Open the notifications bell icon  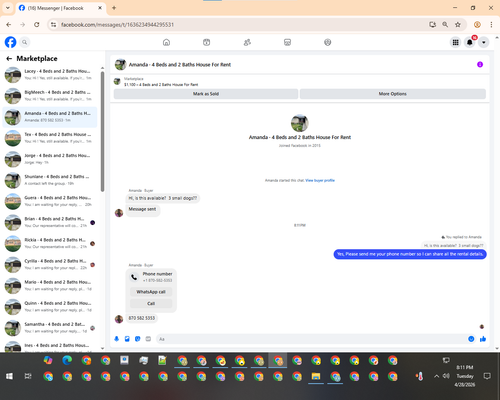pyautogui.click(x=470, y=42)
